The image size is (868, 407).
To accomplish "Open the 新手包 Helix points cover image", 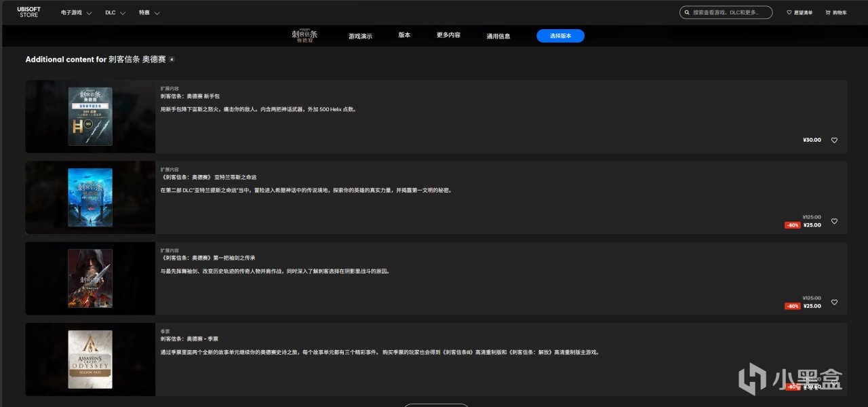I will [x=90, y=116].
